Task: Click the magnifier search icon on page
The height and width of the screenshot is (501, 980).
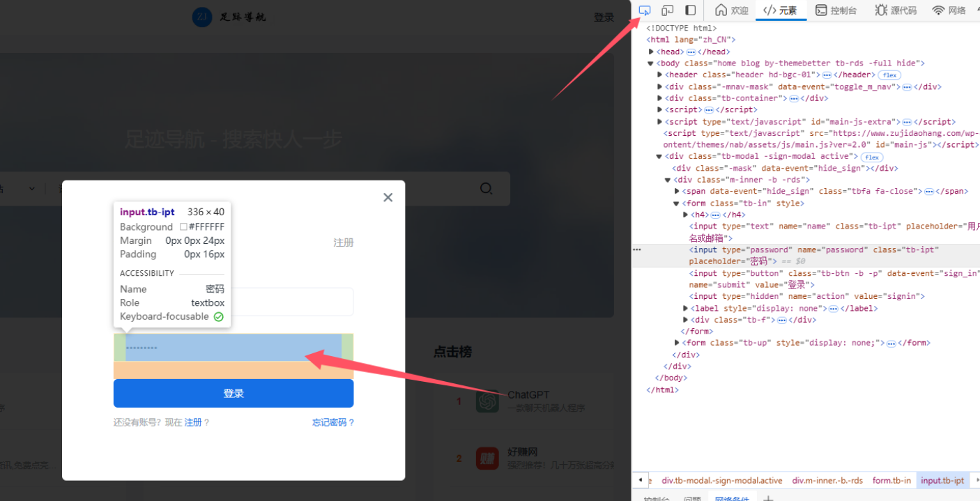Action: pos(487,189)
